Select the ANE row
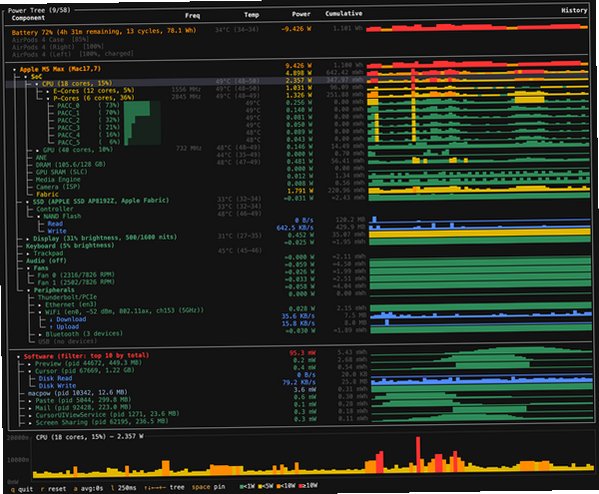The height and width of the screenshot is (494, 599). click(41, 157)
